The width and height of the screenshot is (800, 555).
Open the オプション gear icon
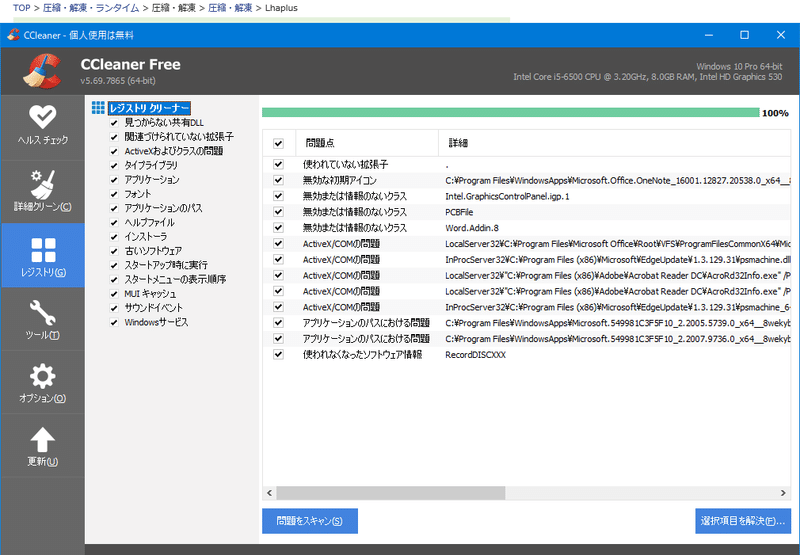(x=42, y=376)
